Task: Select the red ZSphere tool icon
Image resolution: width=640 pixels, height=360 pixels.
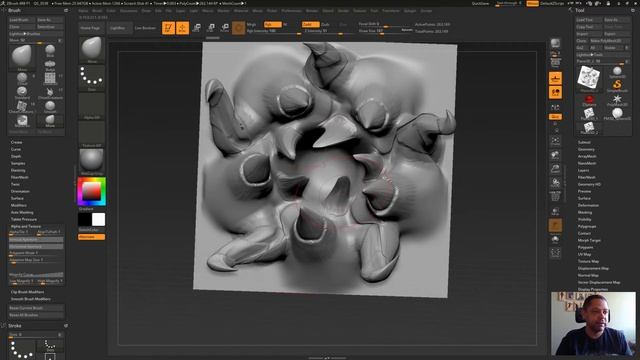Action: pos(589,100)
